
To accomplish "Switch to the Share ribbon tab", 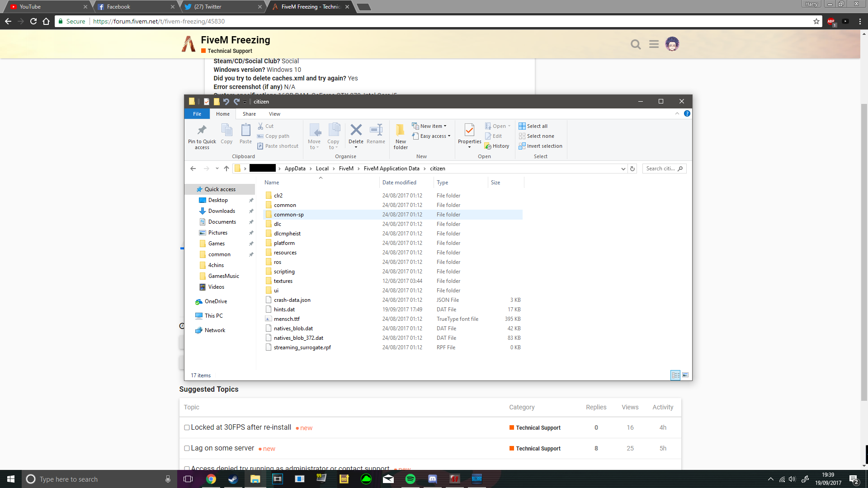I will [249, 114].
